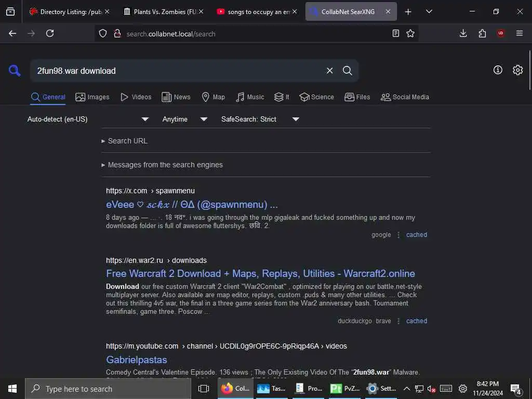Select the Music search category
This screenshot has height=399, width=532.
tap(250, 97)
